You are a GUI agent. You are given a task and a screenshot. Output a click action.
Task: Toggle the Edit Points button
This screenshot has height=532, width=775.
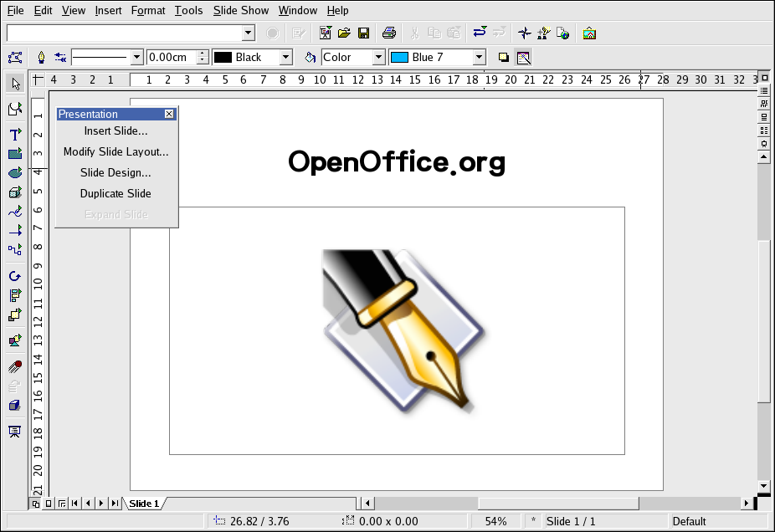(x=14, y=58)
